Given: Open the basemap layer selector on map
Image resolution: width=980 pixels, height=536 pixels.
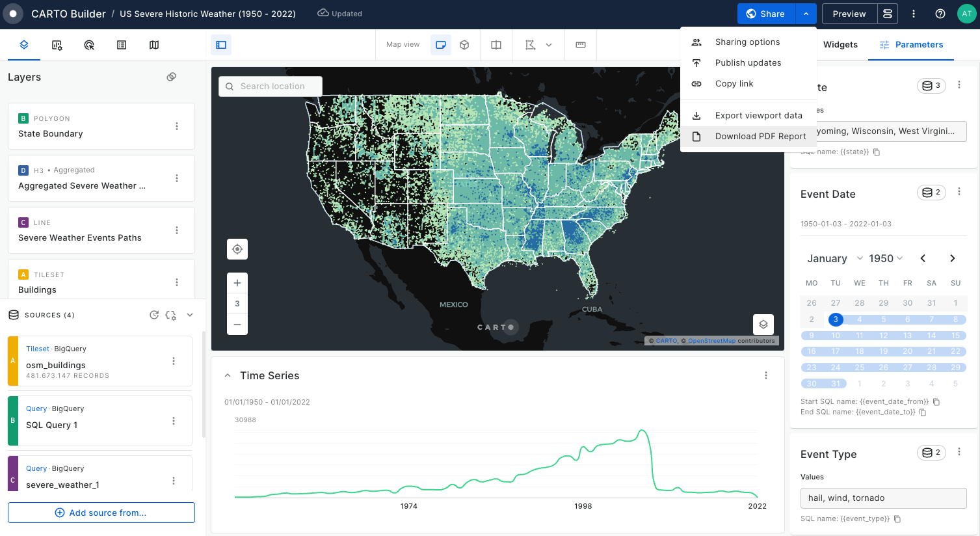Looking at the screenshot, I should point(763,324).
